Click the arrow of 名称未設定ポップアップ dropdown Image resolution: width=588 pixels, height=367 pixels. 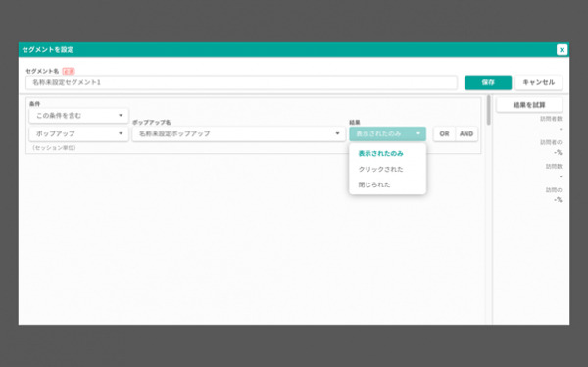(x=337, y=133)
